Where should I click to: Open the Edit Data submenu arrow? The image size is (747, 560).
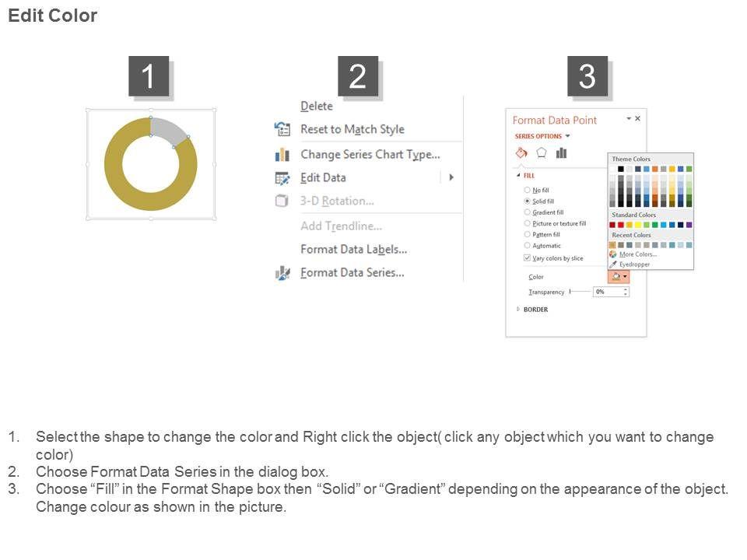[x=451, y=177]
